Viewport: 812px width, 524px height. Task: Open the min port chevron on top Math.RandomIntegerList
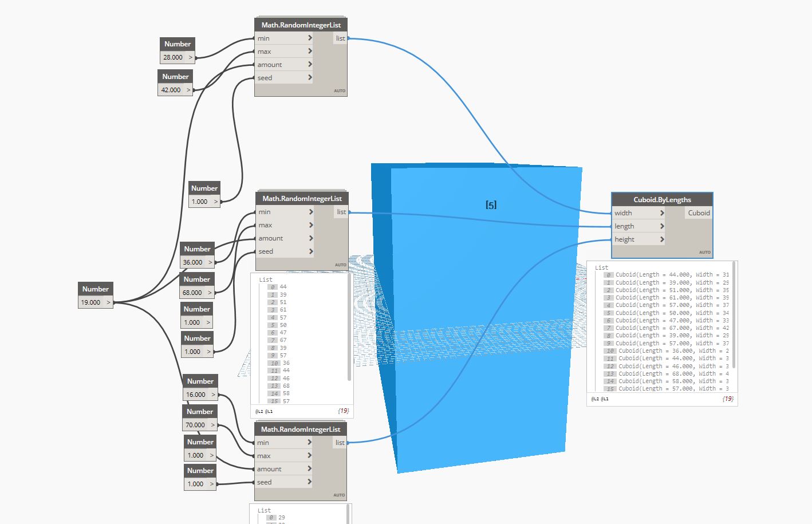pyautogui.click(x=310, y=38)
